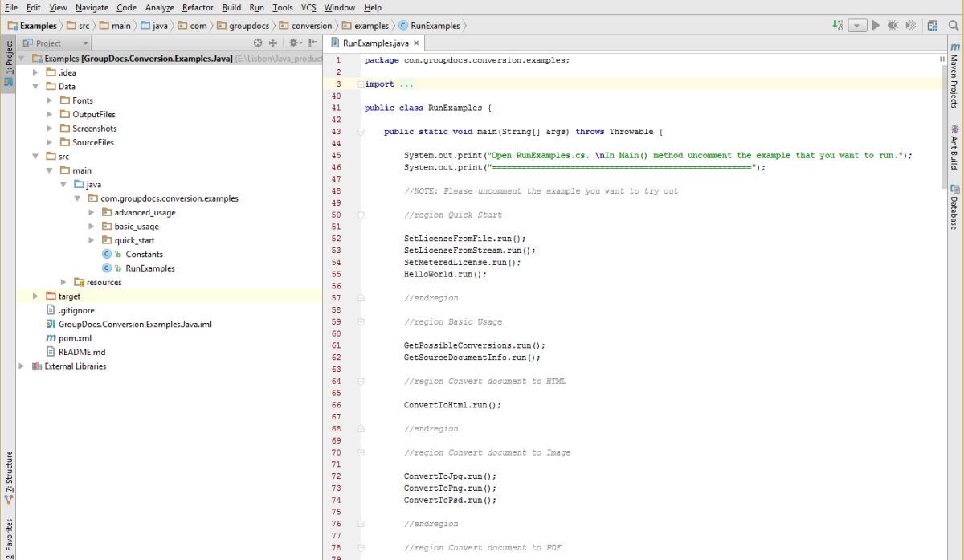The width and height of the screenshot is (964, 560).
Task: Collapse the Data folder
Action: click(x=35, y=86)
